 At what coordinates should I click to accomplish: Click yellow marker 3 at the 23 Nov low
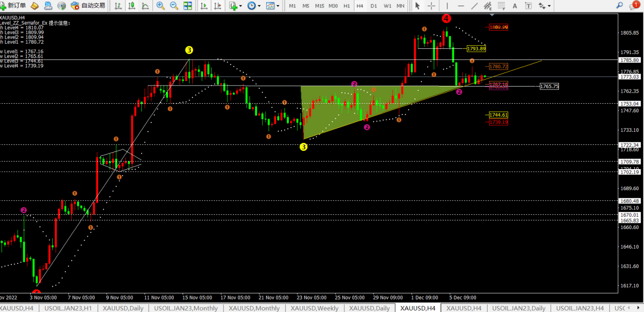(303, 146)
